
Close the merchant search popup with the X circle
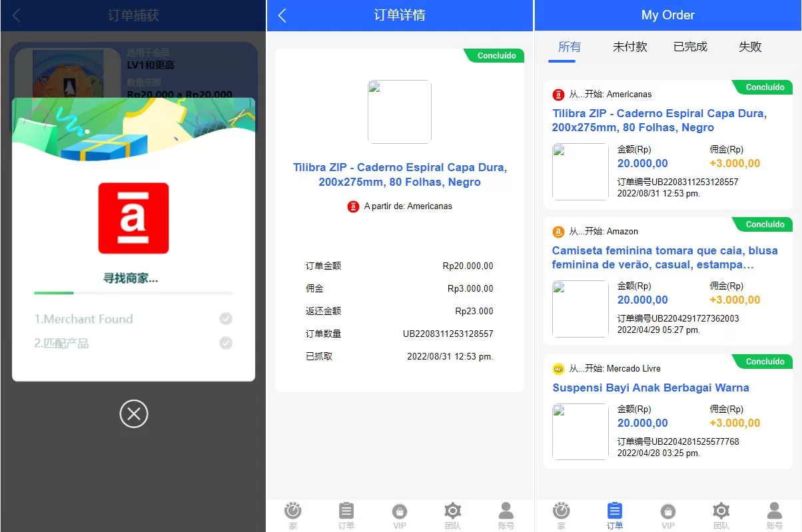133,414
